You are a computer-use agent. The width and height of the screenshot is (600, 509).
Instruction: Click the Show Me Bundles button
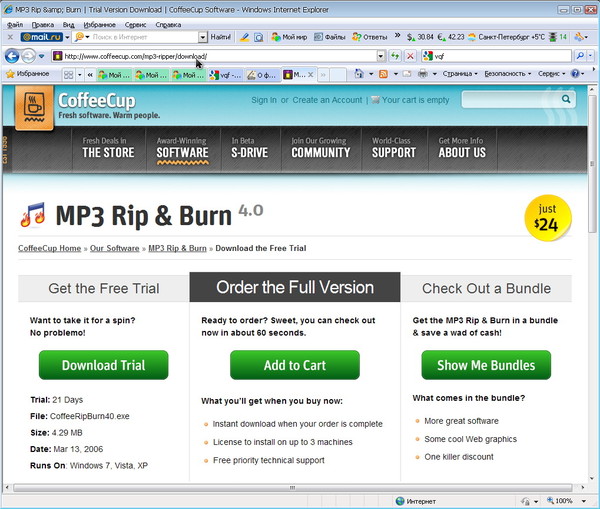[486, 365]
